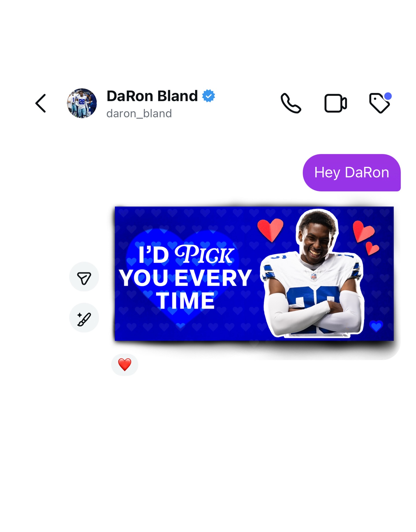The image size is (416, 532).
Task: Tap the daron_bland username text
Action: pyautogui.click(x=139, y=113)
